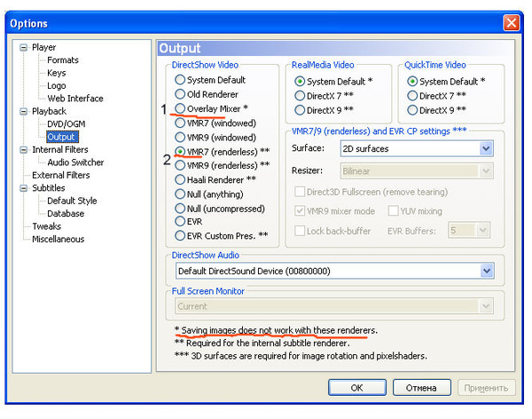Open Logo page in tree
Screen dimensions: 532x419
point(57,85)
